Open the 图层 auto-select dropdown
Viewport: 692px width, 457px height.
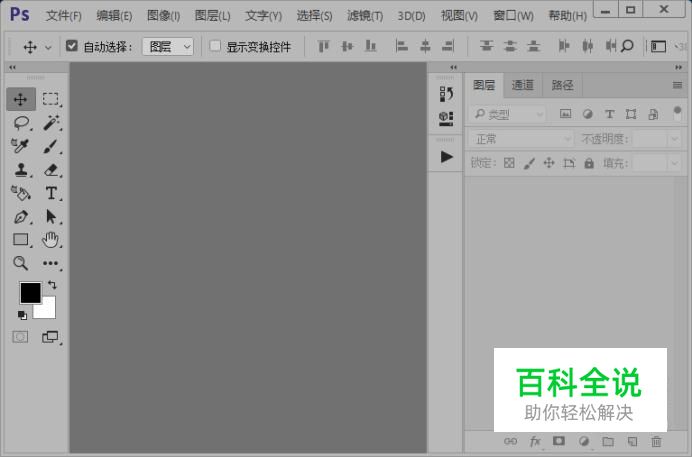pyautogui.click(x=168, y=46)
